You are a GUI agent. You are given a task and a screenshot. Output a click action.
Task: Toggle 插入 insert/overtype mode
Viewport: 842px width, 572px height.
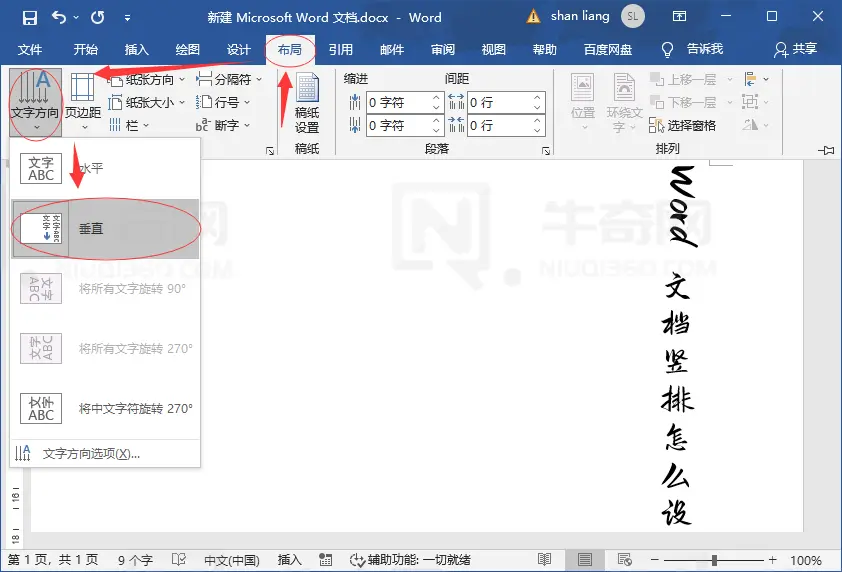point(290,560)
